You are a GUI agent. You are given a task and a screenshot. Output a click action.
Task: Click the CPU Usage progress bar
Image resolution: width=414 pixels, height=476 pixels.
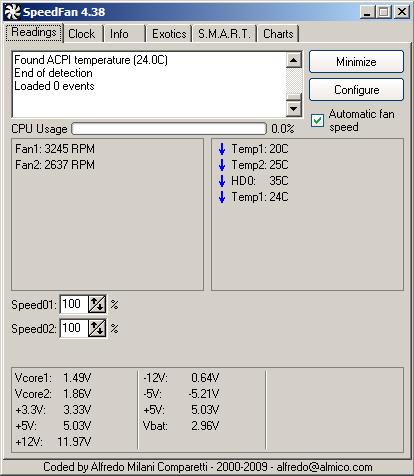(169, 129)
